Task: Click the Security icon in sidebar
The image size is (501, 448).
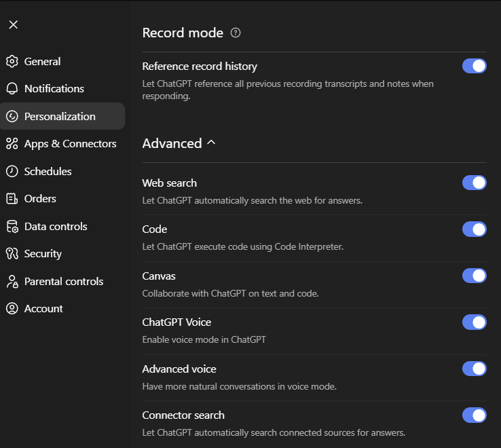Action: click(x=12, y=254)
